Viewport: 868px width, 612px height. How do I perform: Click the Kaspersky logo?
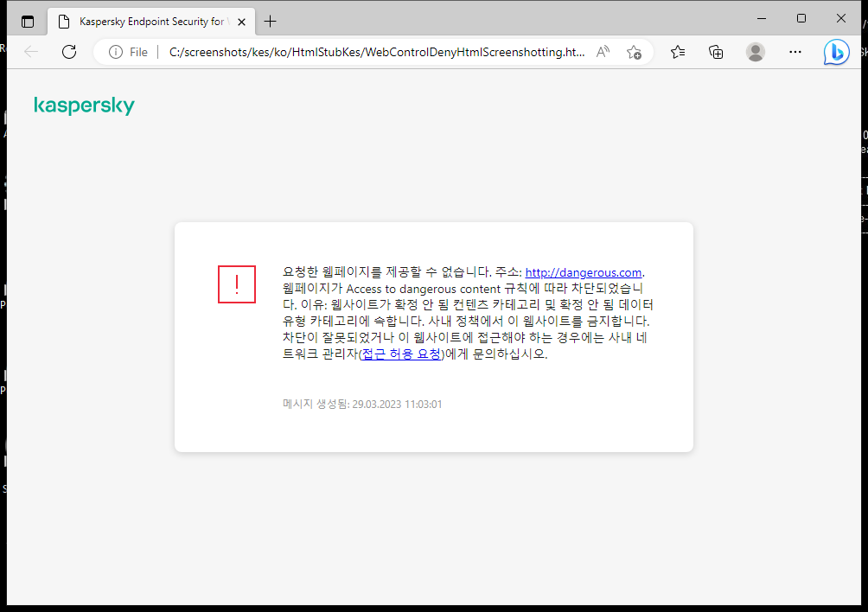click(x=84, y=105)
